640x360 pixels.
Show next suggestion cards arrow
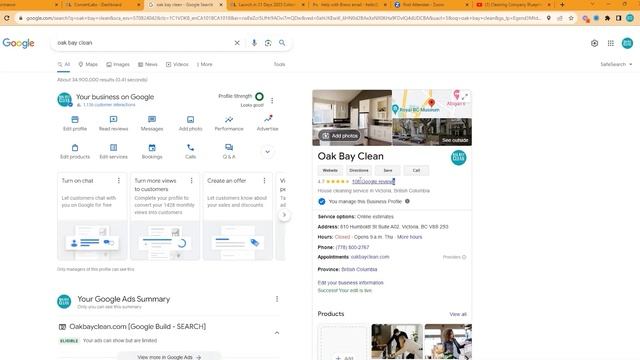point(284,215)
